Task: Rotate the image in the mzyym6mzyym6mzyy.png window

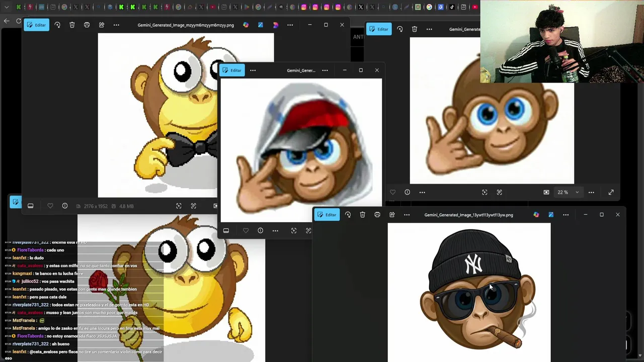Action: pos(57,25)
